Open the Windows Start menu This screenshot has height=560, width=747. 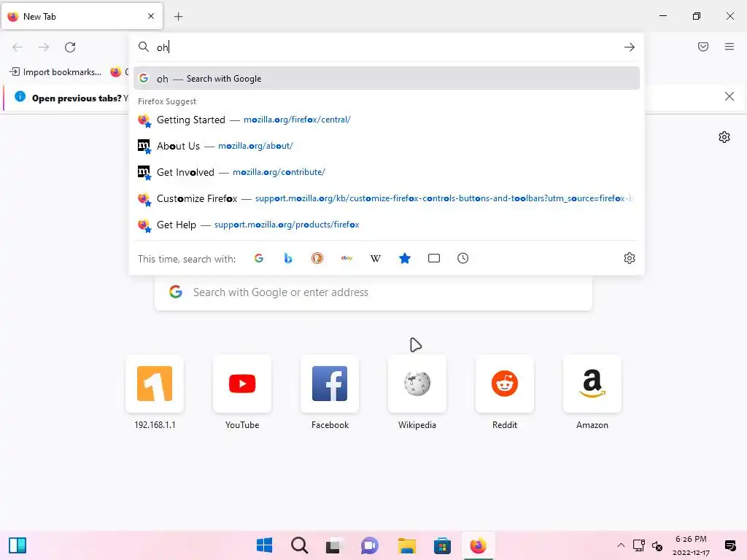[x=264, y=545]
